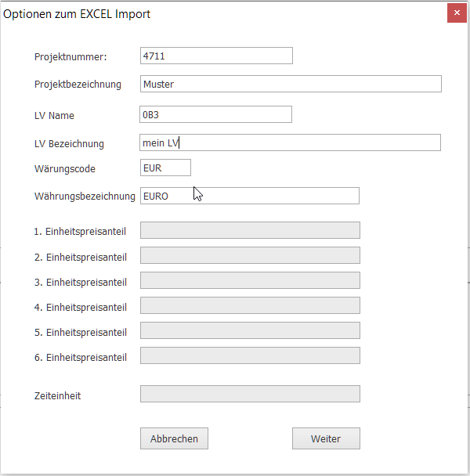Focus the Wärungscode field showing EUR
The height and width of the screenshot is (476, 470).
(165, 168)
